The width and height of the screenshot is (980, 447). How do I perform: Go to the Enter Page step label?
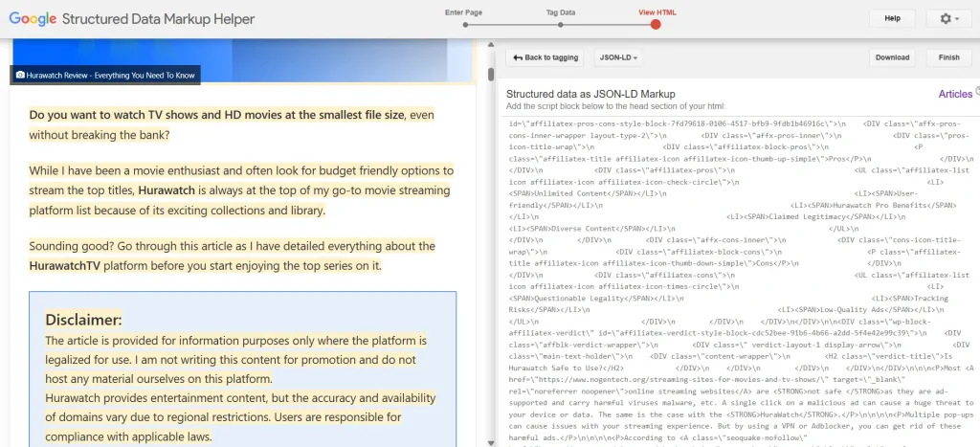[x=464, y=11]
